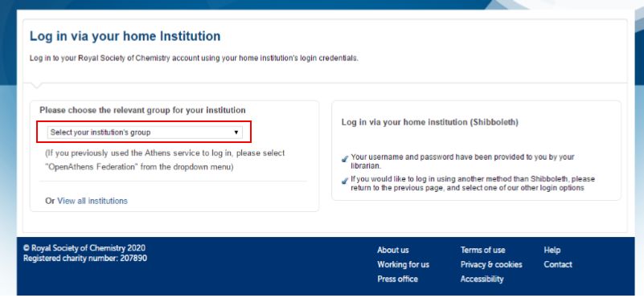Click the Shibboleth login panel heading
The width and height of the screenshot is (644, 302).
pos(429,122)
